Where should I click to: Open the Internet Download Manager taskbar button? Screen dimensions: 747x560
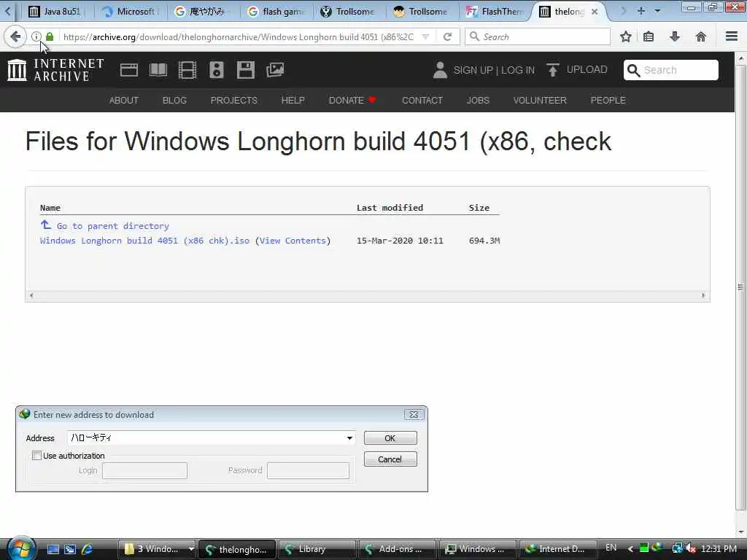click(x=558, y=549)
